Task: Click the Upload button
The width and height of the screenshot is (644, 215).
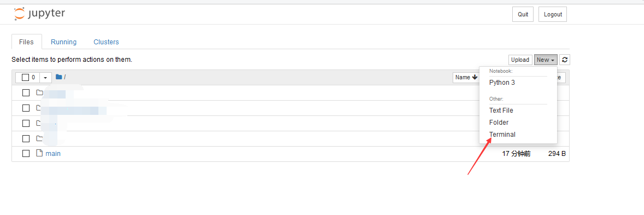Action: click(520, 60)
